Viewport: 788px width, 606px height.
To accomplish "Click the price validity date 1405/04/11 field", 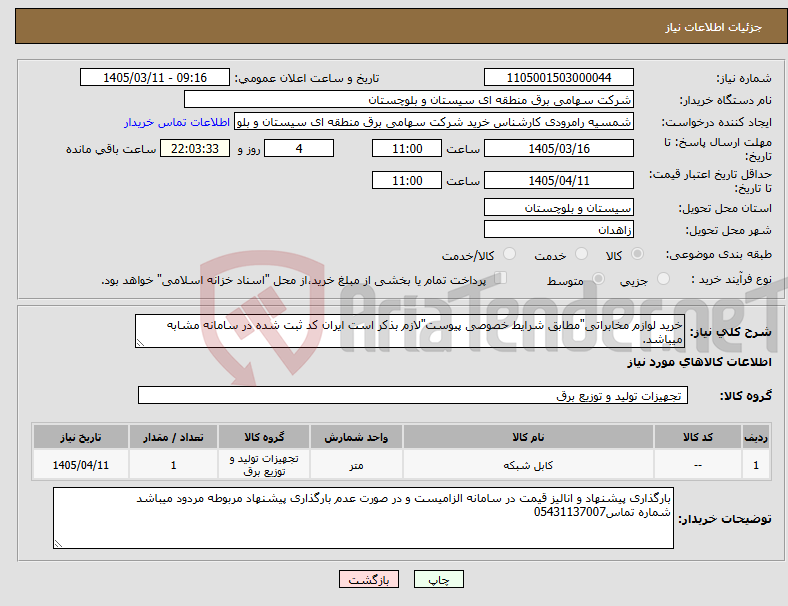I will (559, 180).
